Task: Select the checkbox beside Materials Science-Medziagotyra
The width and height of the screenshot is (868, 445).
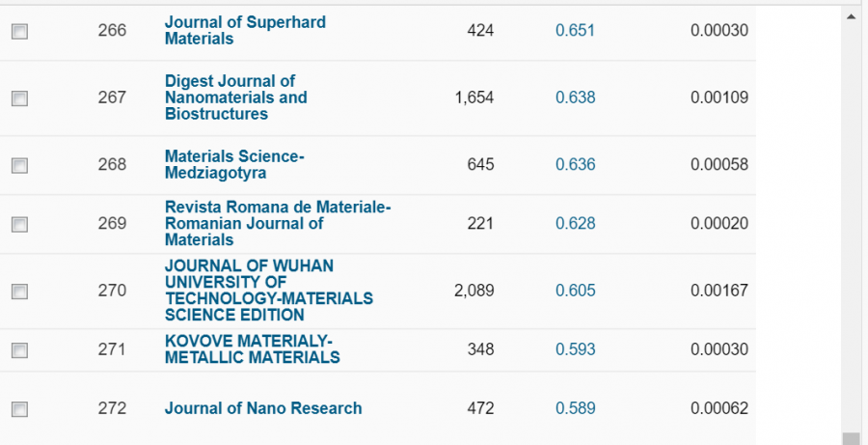Action: [x=19, y=165]
